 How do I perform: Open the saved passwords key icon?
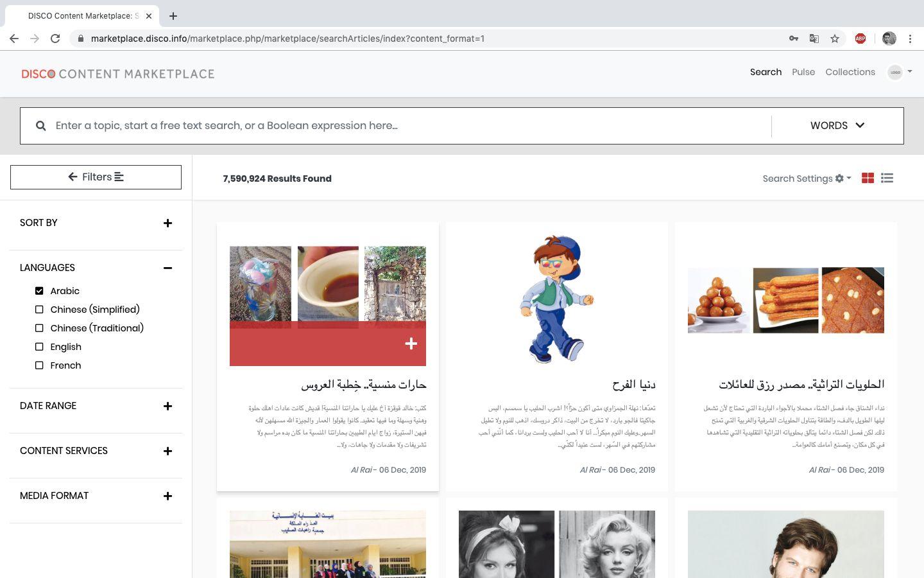794,39
